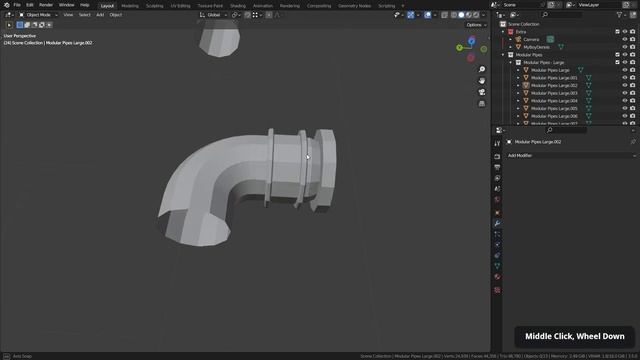Open the Modifiers wrench tab icon
Image resolution: width=640 pixels, height=360 pixels.
pos(497,224)
